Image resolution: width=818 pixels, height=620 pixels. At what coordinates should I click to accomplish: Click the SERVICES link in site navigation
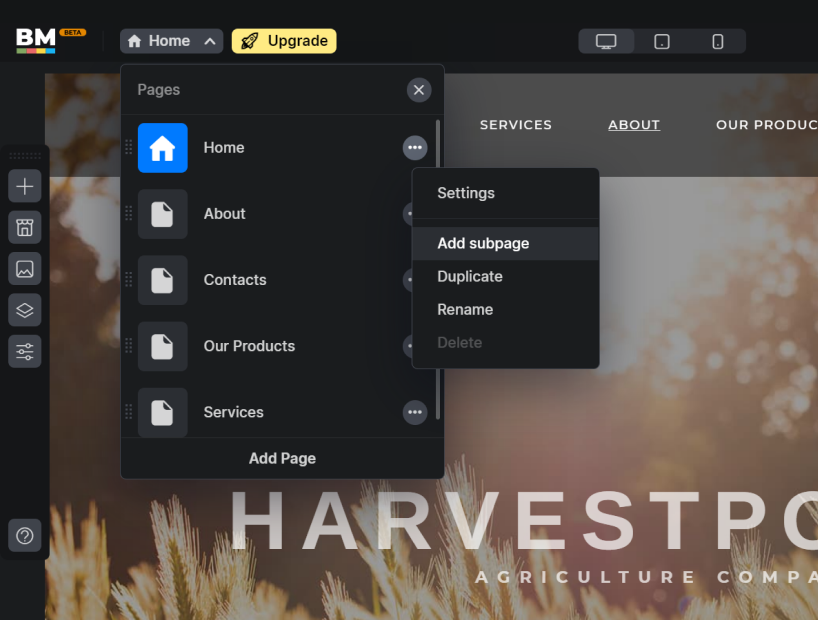pos(515,125)
